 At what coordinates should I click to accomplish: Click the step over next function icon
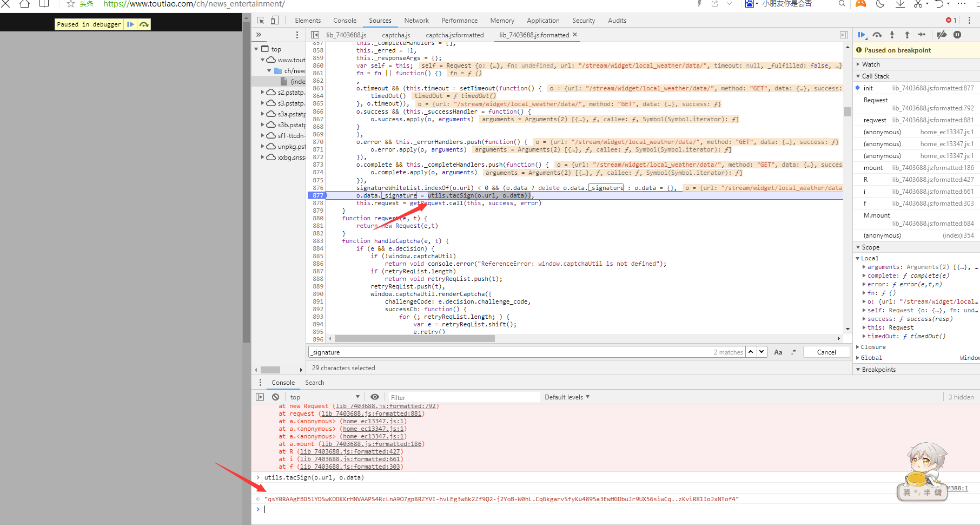[877, 35]
